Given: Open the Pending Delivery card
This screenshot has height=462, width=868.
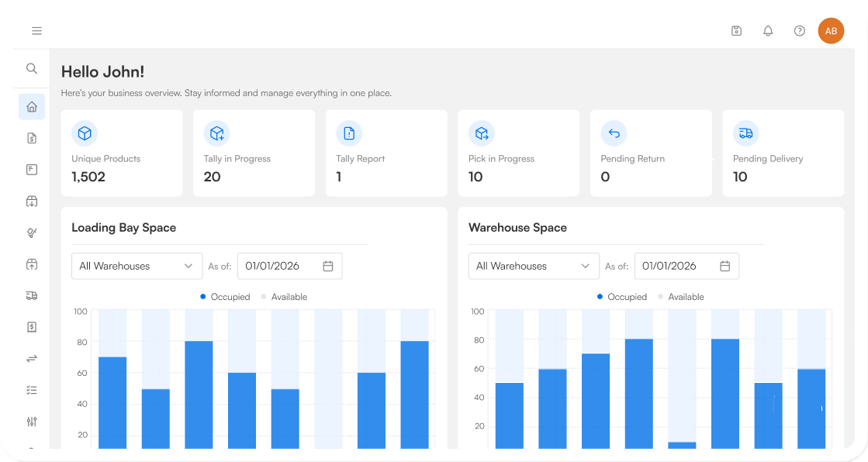Looking at the screenshot, I should click(783, 153).
